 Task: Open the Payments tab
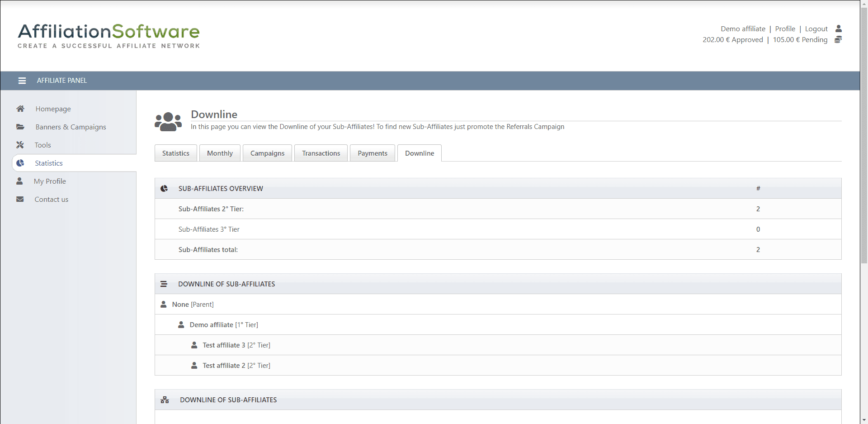[x=372, y=153]
